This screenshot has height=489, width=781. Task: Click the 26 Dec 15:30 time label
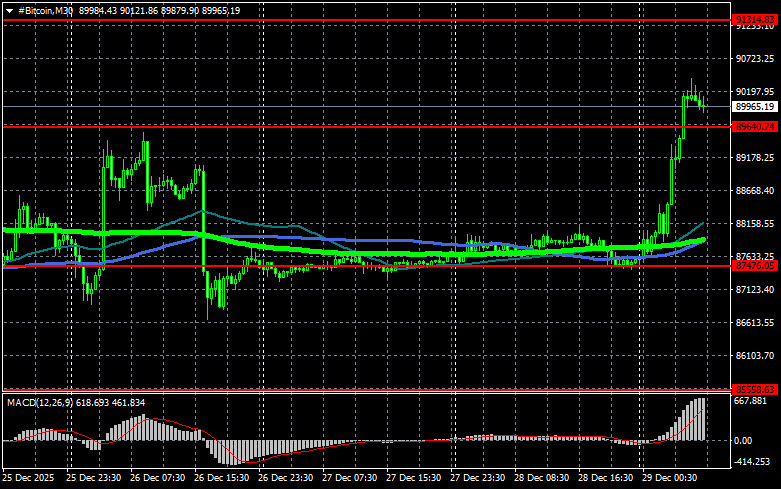pyautogui.click(x=223, y=478)
